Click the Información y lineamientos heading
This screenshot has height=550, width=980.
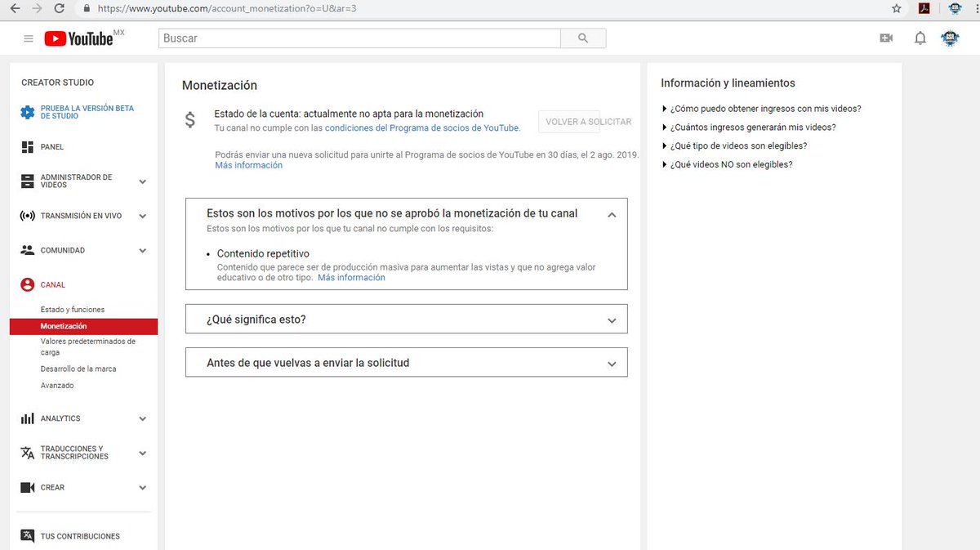coord(728,83)
